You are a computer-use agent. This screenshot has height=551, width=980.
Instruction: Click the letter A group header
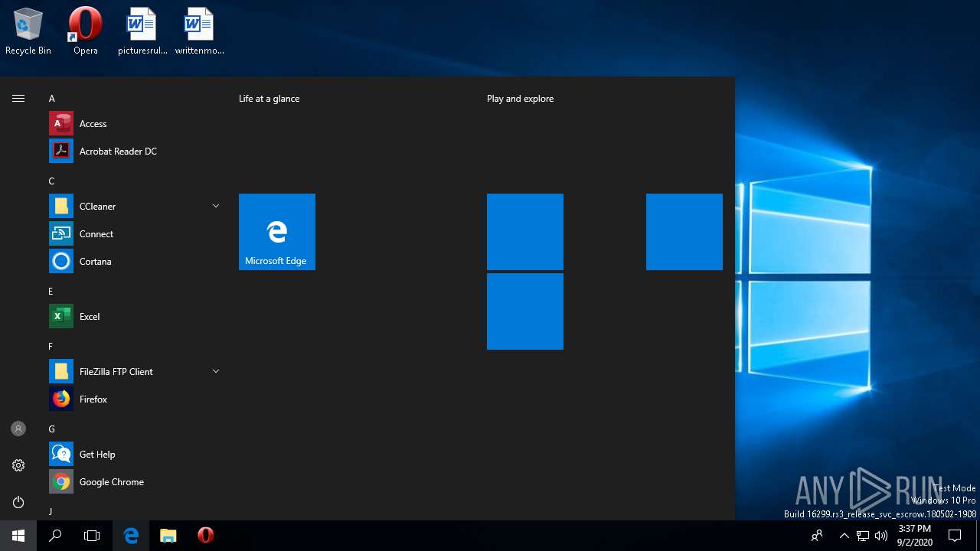(x=52, y=99)
